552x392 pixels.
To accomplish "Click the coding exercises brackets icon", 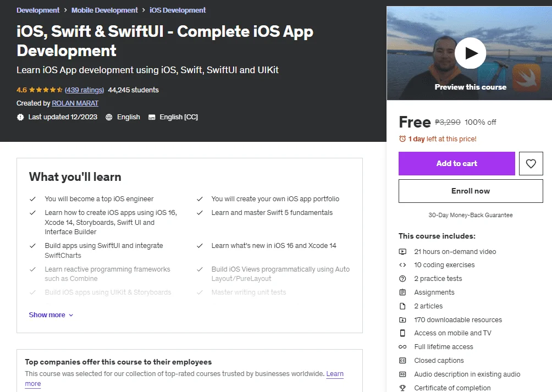I will coord(402,265).
